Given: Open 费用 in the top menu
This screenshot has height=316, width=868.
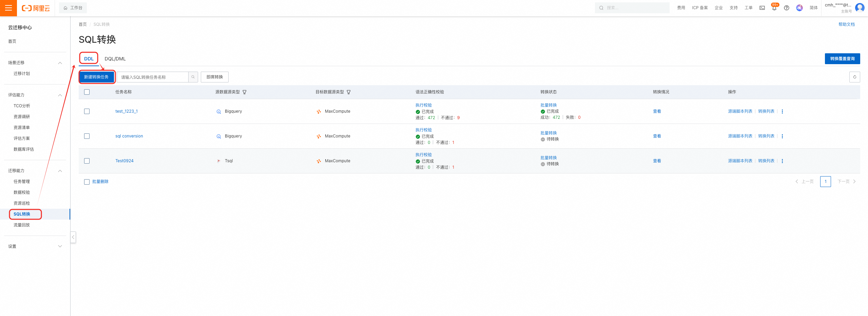Looking at the screenshot, I should (x=681, y=8).
